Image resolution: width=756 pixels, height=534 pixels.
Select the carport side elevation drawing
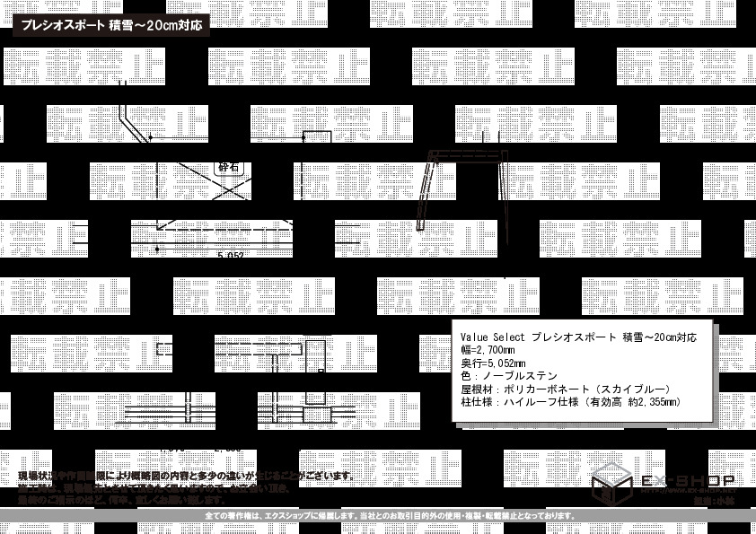(x=463, y=183)
